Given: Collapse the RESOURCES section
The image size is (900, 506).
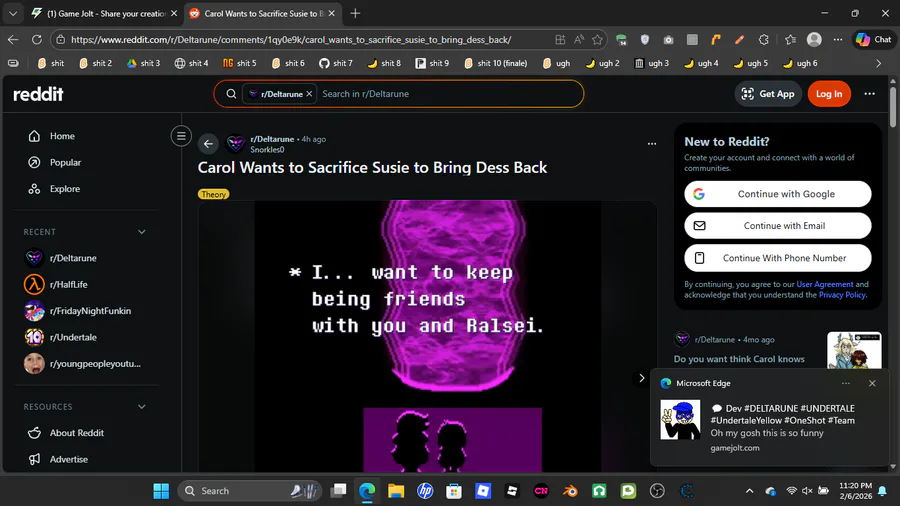Looking at the screenshot, I should [x=141, y=407].
